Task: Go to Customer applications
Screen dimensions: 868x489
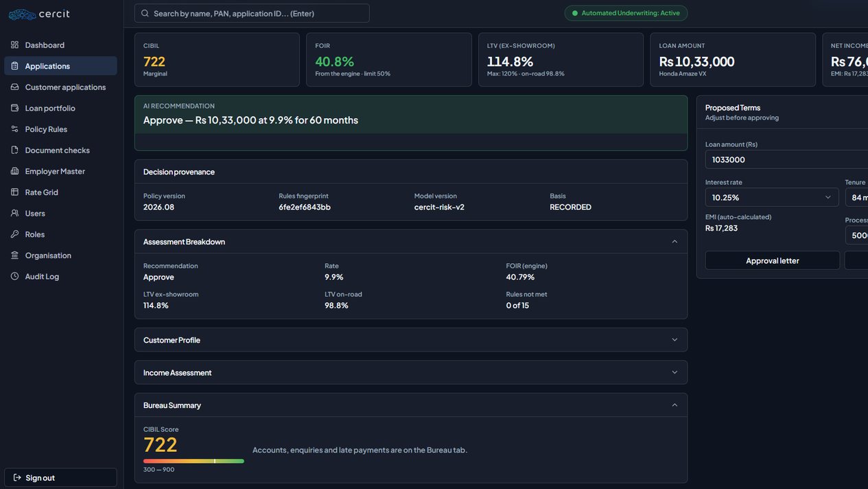Action: pyautogui.click(x=60, y=87)
